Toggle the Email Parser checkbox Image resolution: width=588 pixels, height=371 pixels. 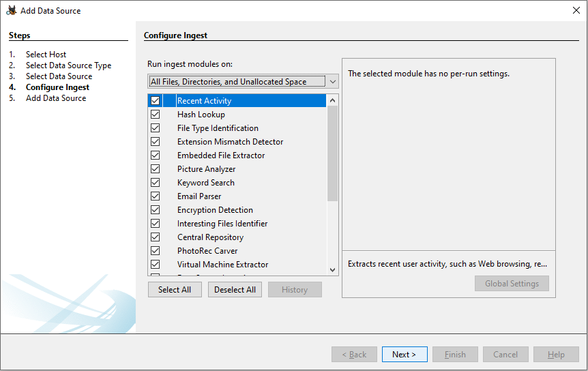[x=155, y=196]
